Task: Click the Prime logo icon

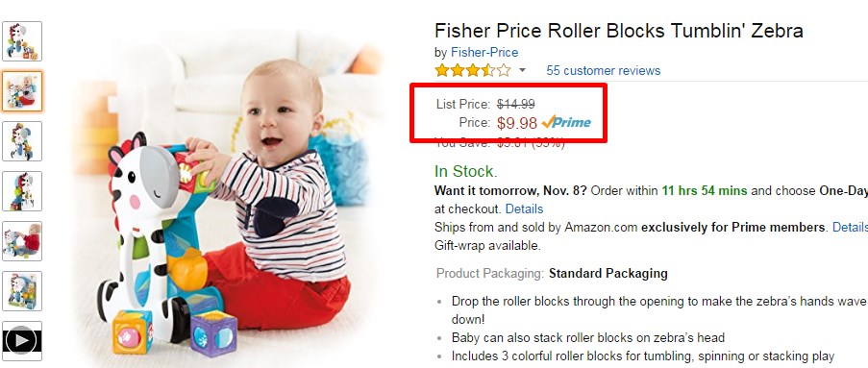Action: tap(566, 122)
